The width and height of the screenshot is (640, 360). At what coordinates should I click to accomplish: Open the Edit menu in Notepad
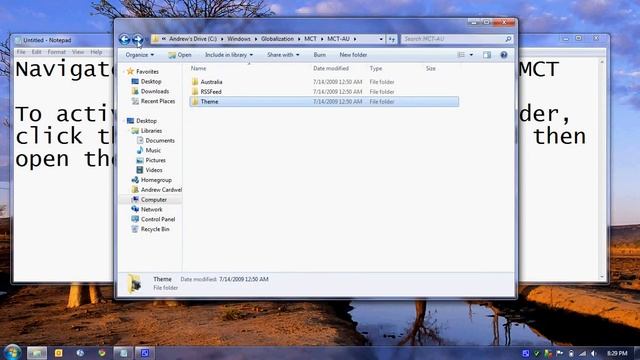click(36, 52)
